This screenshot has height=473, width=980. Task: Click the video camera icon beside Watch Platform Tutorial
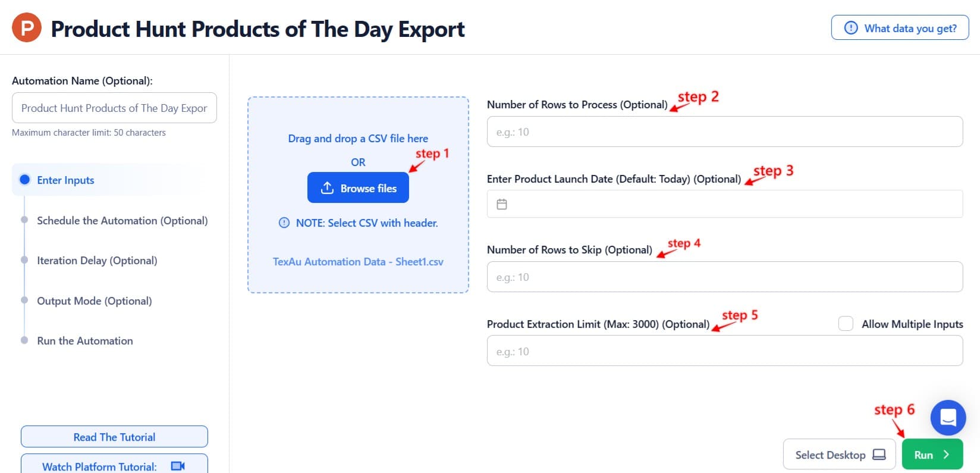coord(178,466)
